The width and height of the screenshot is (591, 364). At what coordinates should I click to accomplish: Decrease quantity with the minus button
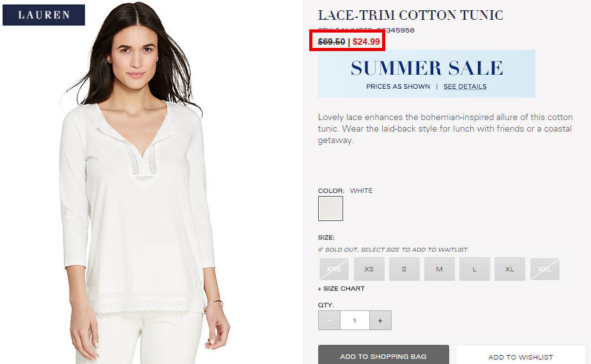click(329, 321)
